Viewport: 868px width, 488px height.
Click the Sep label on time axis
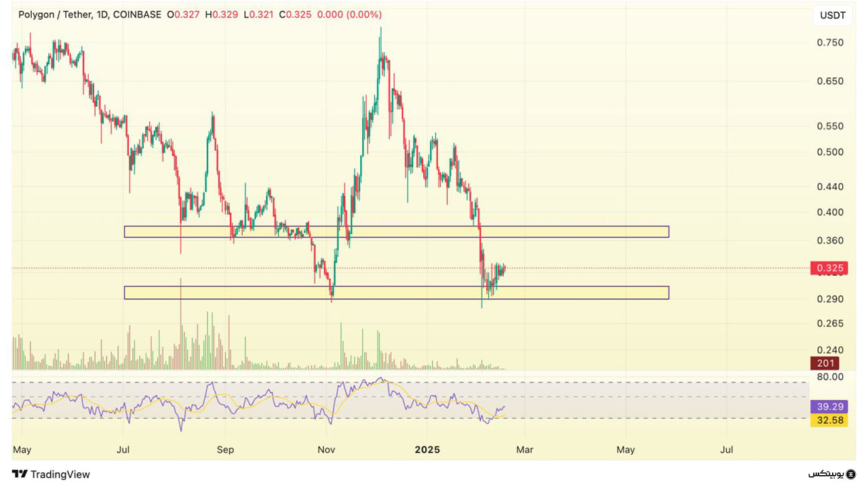[225, 449]
